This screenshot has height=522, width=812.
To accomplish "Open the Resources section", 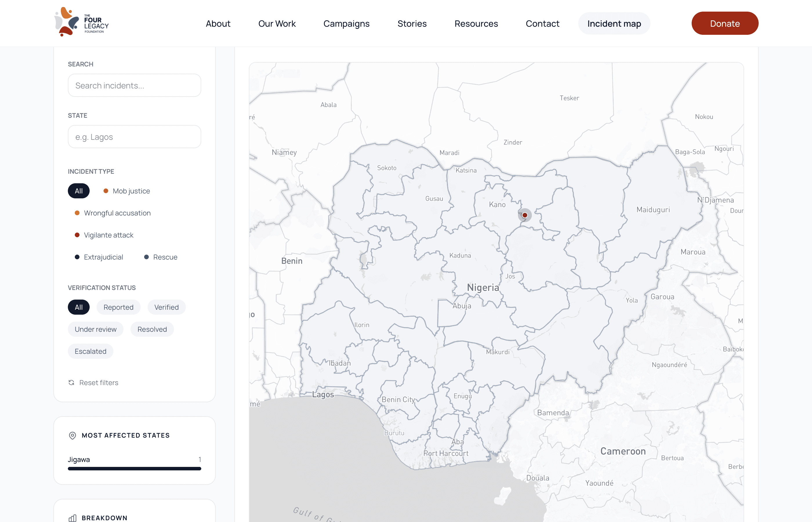I will pyautogui.click(x=476, y=23).
